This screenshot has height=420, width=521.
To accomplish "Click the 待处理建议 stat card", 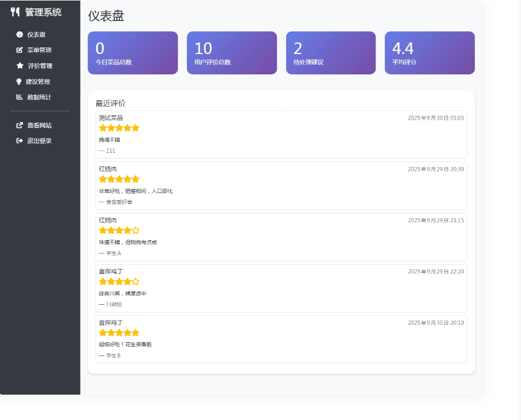I will [x=331, y=53].
